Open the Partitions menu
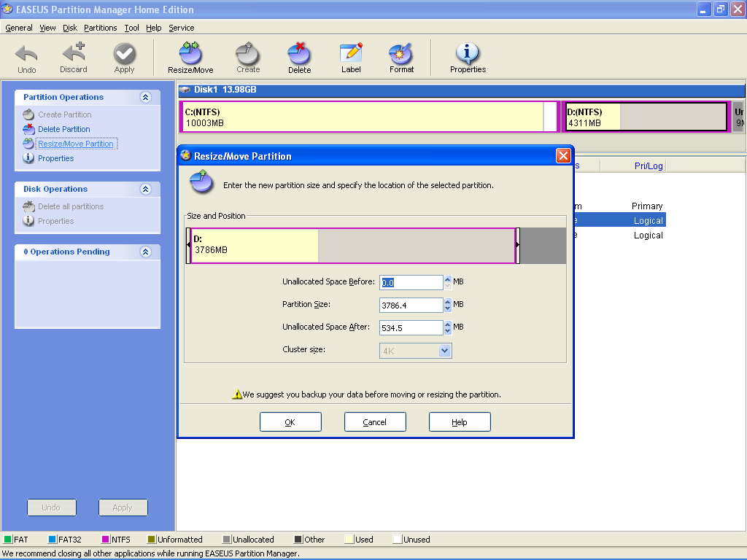Screen dimensions: 747x560 100,28
